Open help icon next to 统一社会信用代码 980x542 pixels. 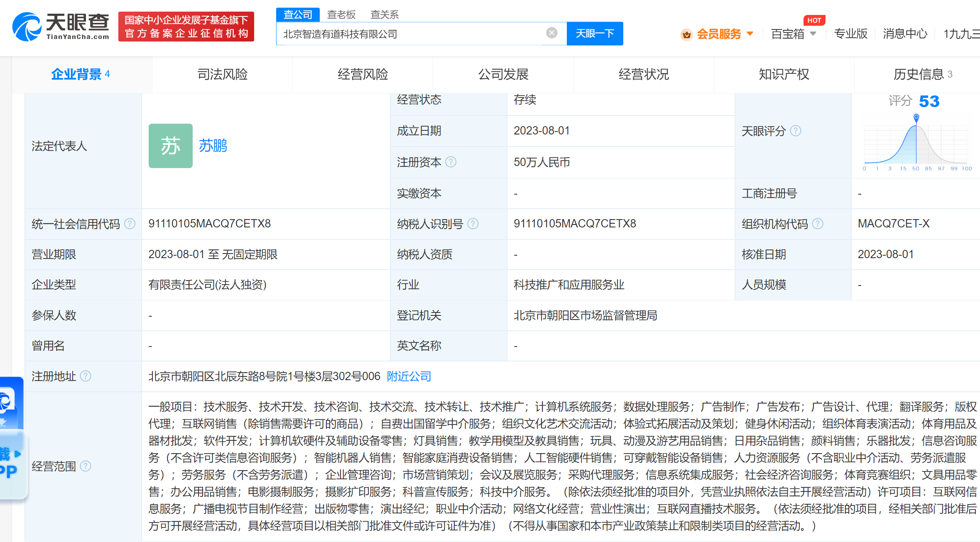[x=130, y=224]
